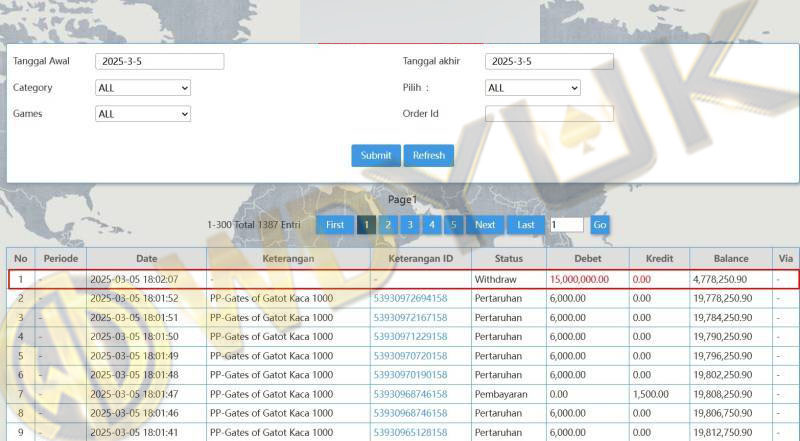Select page 4 in pagination
The image size is (800, 441).
432,225
